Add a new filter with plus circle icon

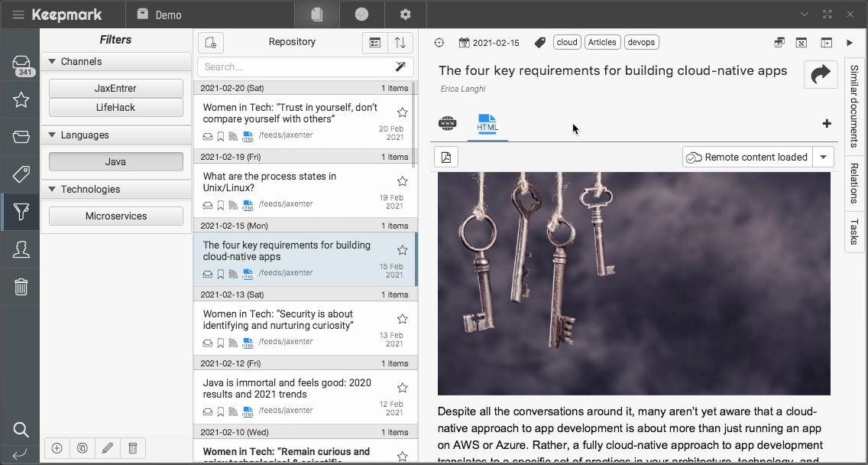(57, 448)
